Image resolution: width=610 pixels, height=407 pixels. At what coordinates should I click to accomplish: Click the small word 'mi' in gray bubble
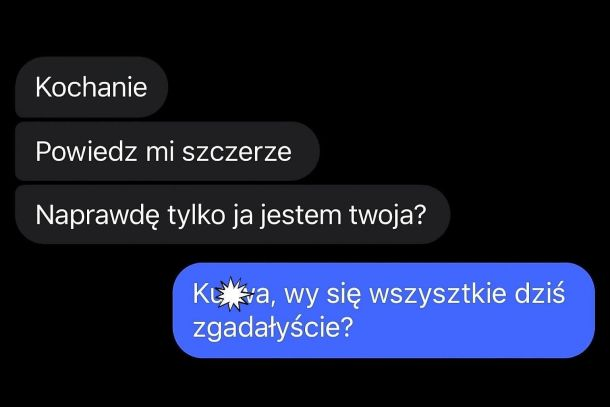tap(160, 151)
